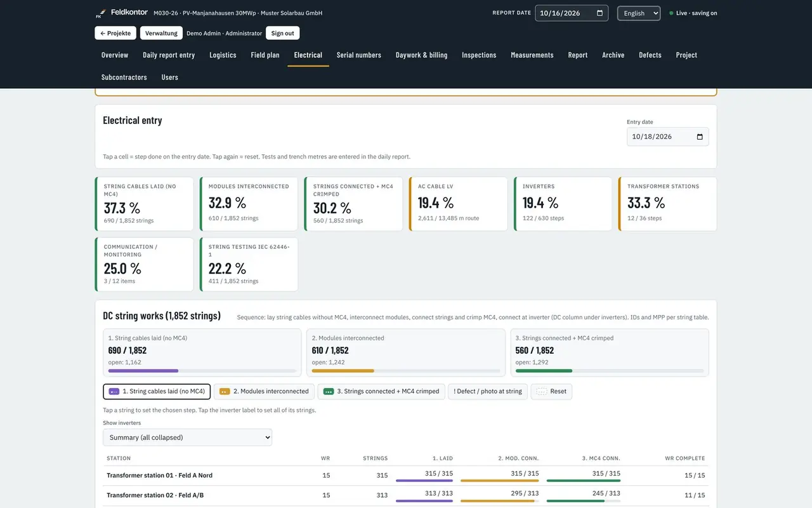Open calendar picker in Report date field

coord(599,13)
